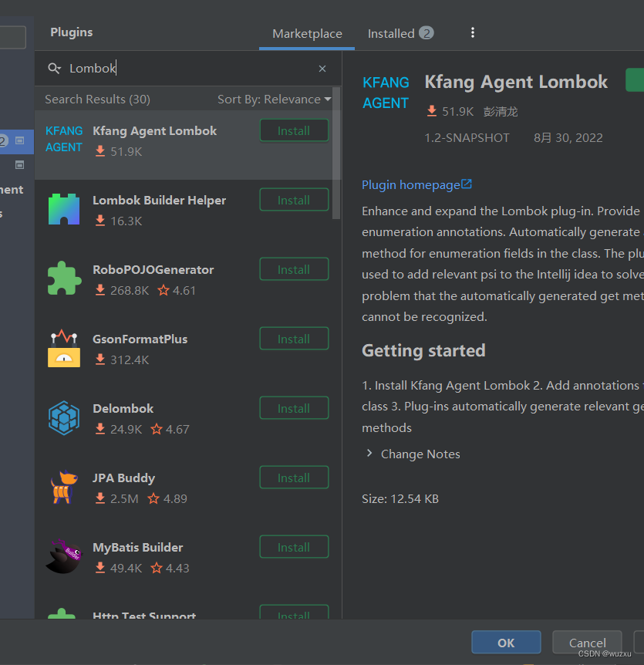Viewport: 644px width, 665px height.
Task: Install Lombok Builder Helper
Action: coord(294,200)
